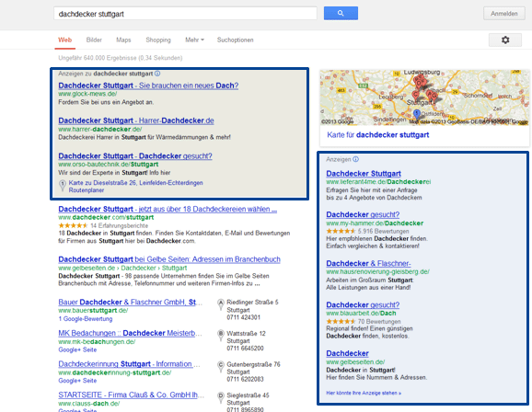
Task: Open 'Karte für dachdecker stuttgart' link
Action: (378, 135)
